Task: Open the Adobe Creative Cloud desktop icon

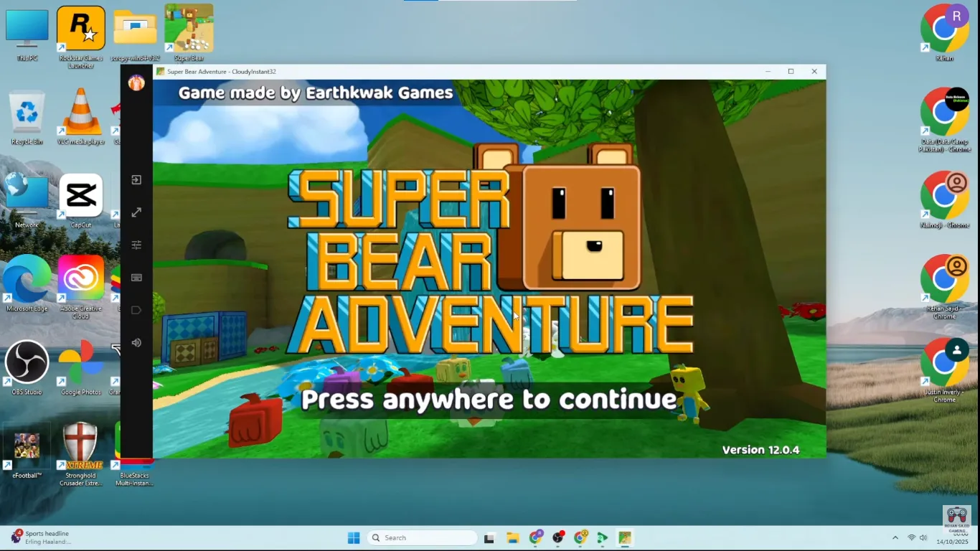Action: 80,279
